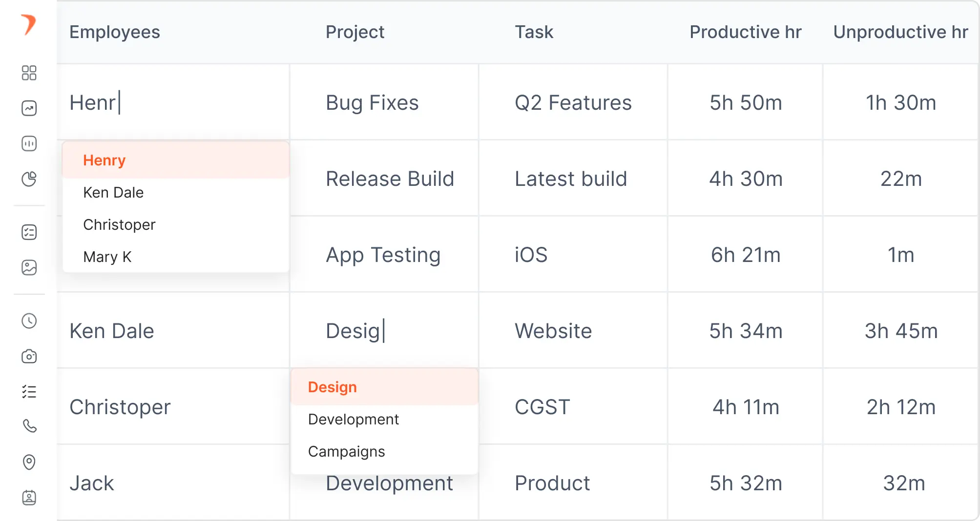980x521 pixels.
Task: Click the 5h 32m productive value
Action: click(x=746, y=483)
